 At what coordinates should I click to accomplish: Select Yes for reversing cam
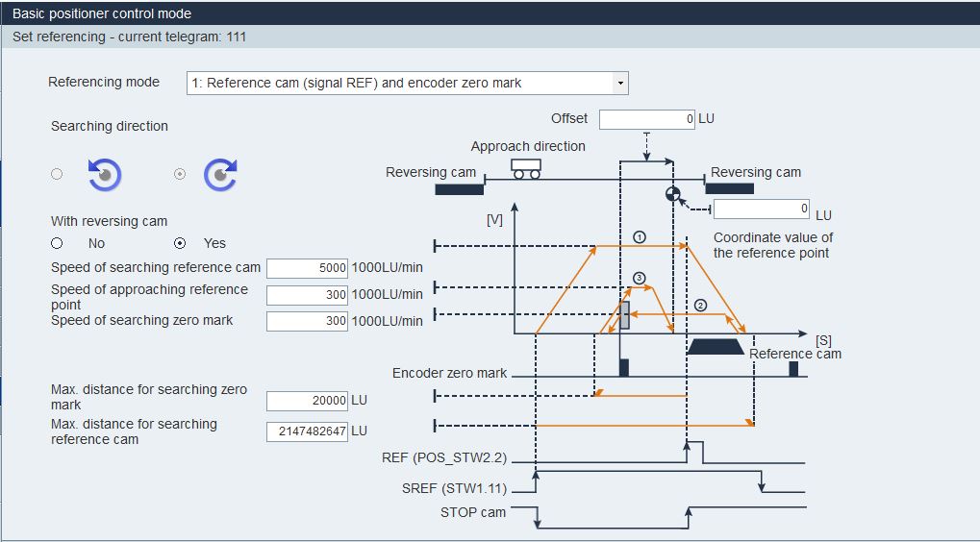(x=180, y=243)
